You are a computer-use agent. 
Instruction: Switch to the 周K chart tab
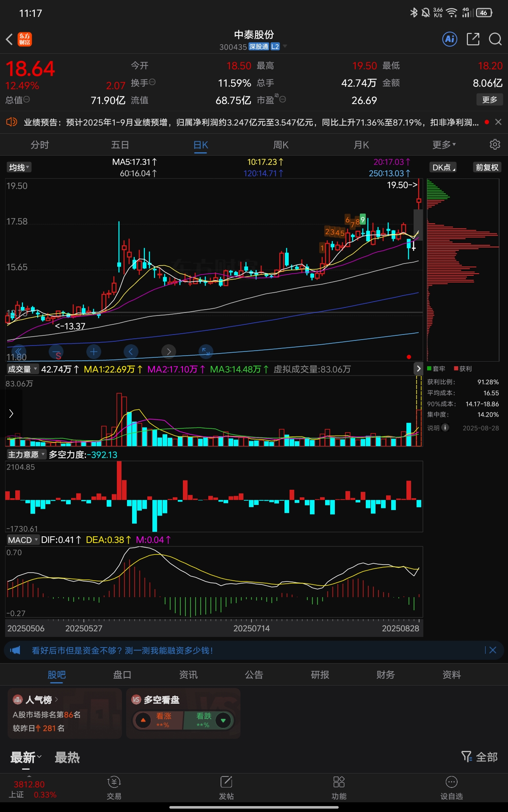(281, 145)
